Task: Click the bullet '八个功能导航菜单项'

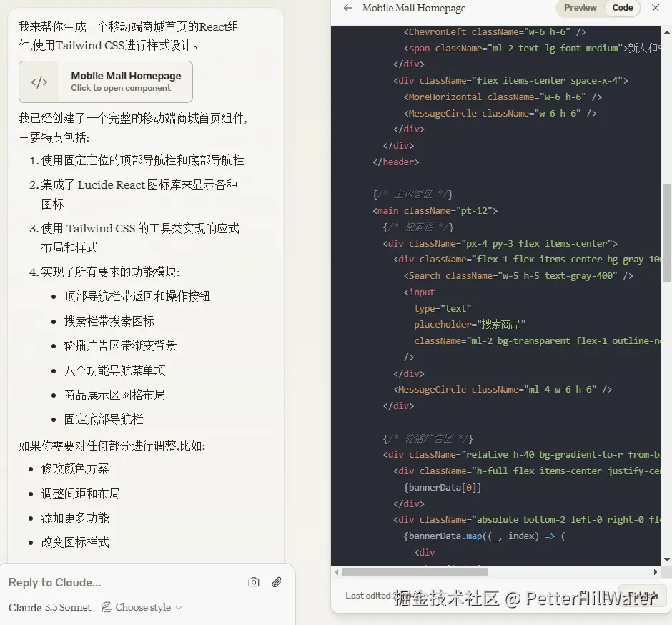Action: [114, 370]
